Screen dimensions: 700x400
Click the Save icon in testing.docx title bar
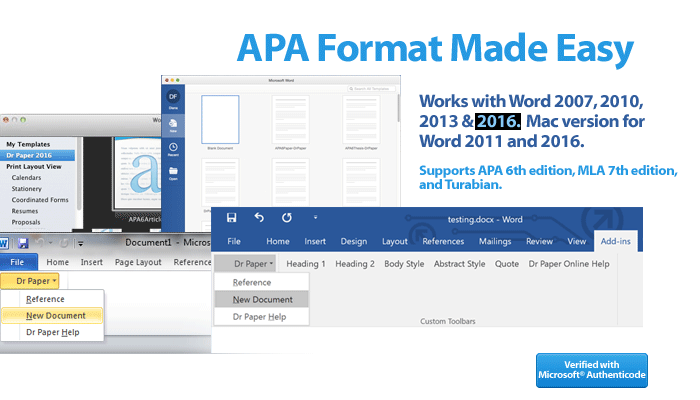click(x=232, y=217)
